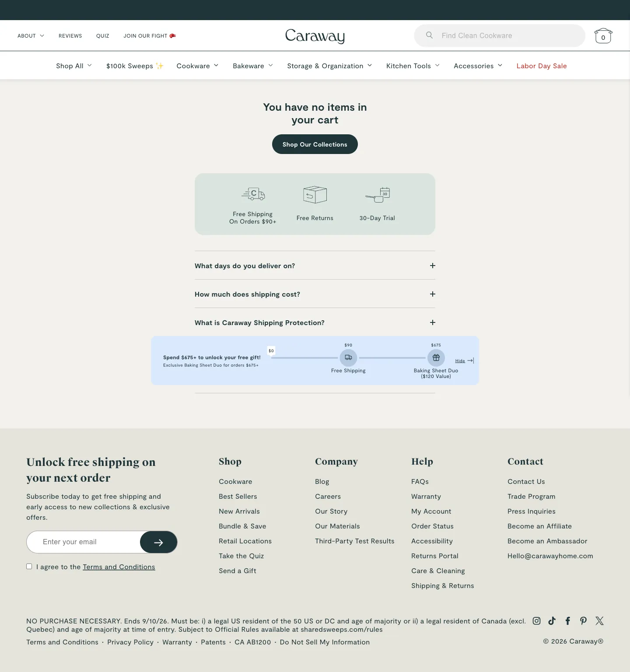
Task: Open Become an Ambassador link
Action: pyautogui.click(x=547, y=541)
